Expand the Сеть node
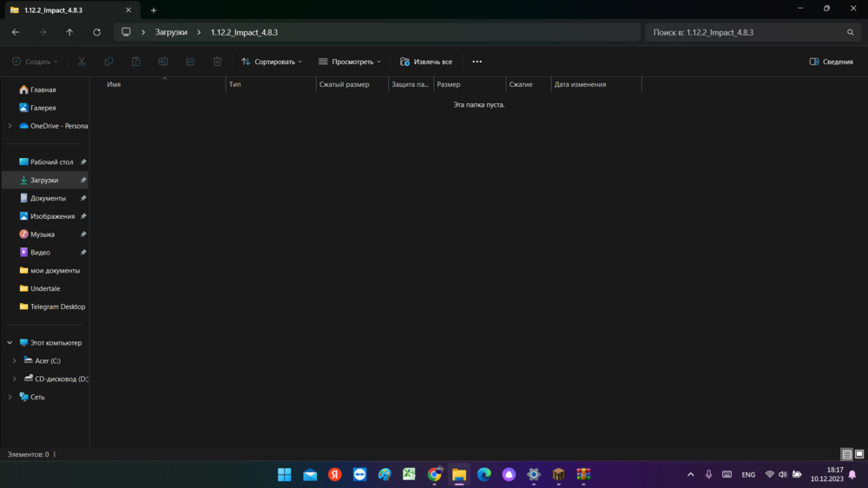 [x=10, y=397]
